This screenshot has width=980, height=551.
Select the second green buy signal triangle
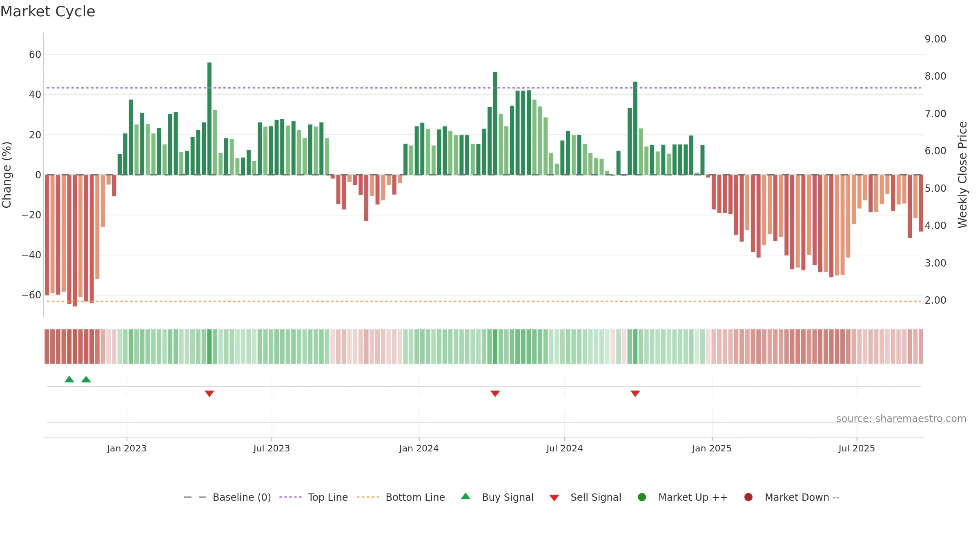[x=86, y=379]
